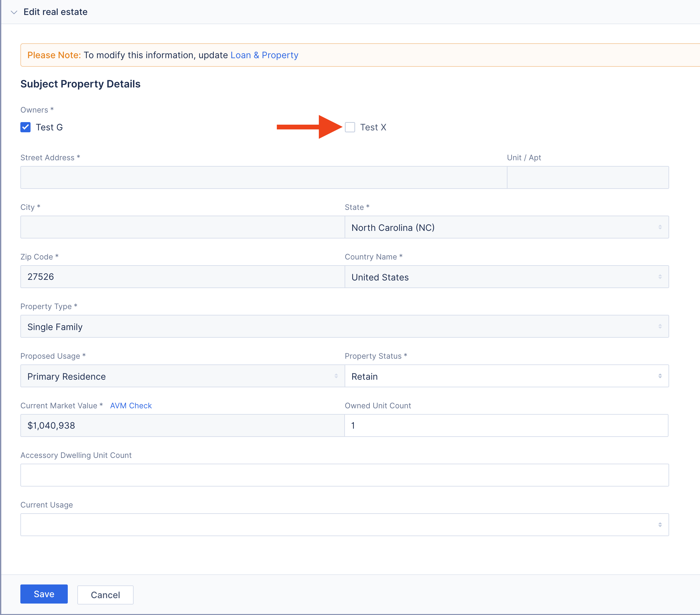700x615 pixels.
Task: Open the Proposed Usage dropdown
Action: (181, 376)
